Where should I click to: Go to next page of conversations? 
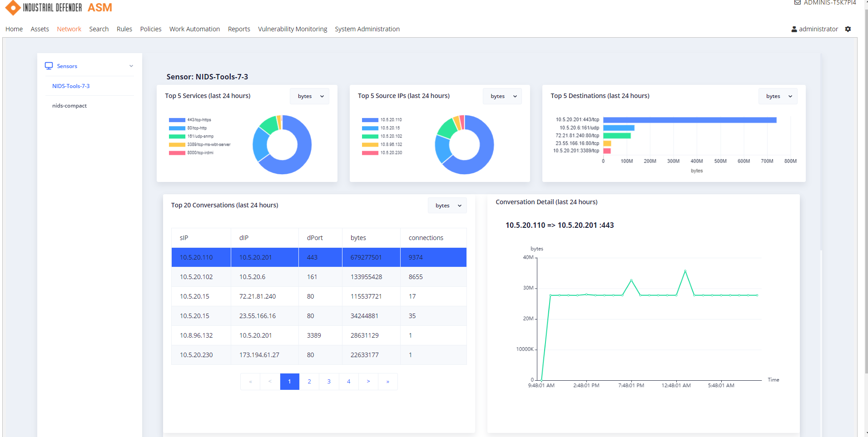[368, 382]
